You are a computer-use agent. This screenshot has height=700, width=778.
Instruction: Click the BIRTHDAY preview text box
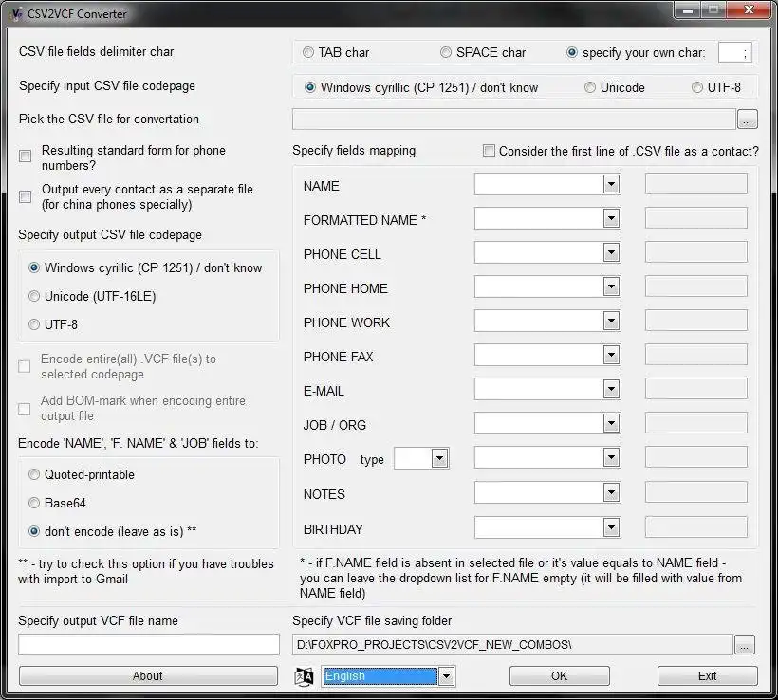pyautogui.click(x=696, y=527)
